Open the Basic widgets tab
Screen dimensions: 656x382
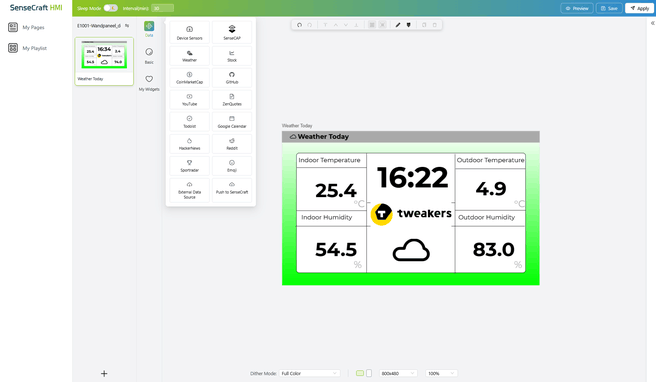[x=149, y=56]
